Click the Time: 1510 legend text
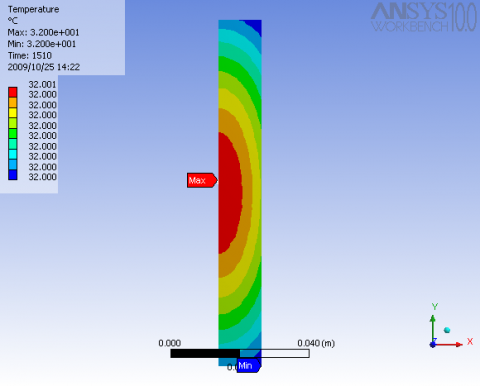480x386 pixels. (x=30, y=55)
